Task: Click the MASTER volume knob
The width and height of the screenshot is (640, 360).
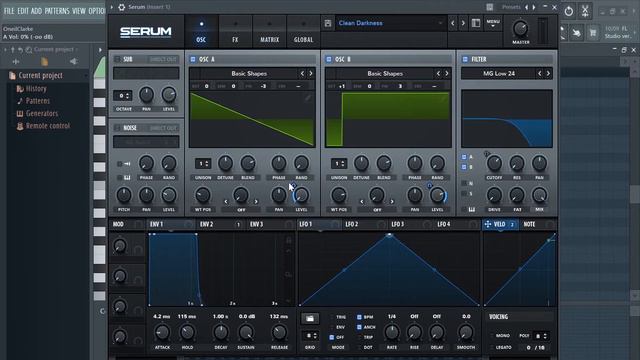Action: (x=520, y=29)
